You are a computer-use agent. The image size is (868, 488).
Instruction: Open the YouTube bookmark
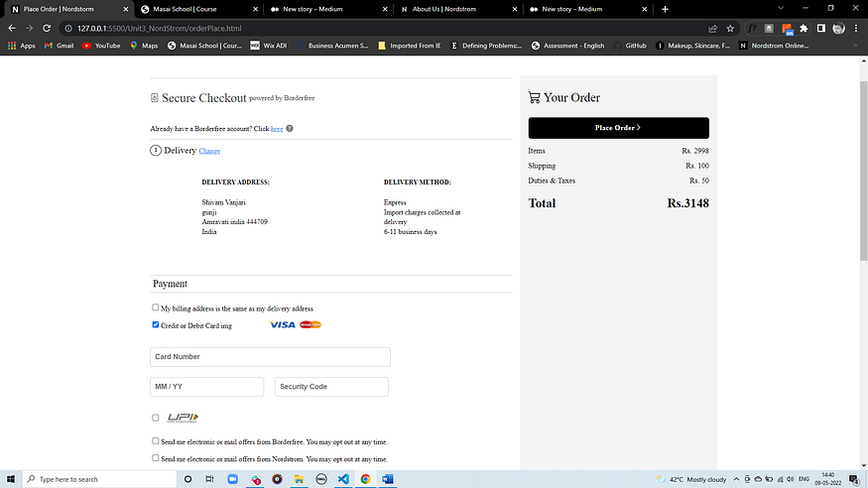[x=101, y=46]
